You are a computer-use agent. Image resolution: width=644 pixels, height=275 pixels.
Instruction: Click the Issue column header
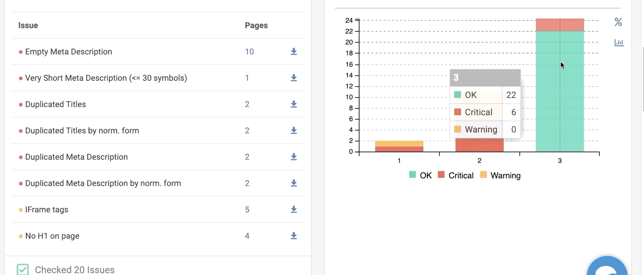(28, 25)
